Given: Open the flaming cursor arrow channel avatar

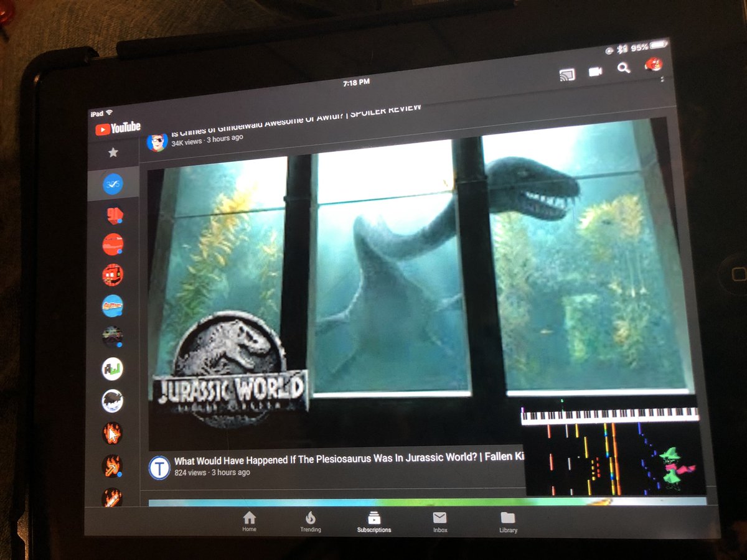Looking at the screenshot, I should (113, 433).
